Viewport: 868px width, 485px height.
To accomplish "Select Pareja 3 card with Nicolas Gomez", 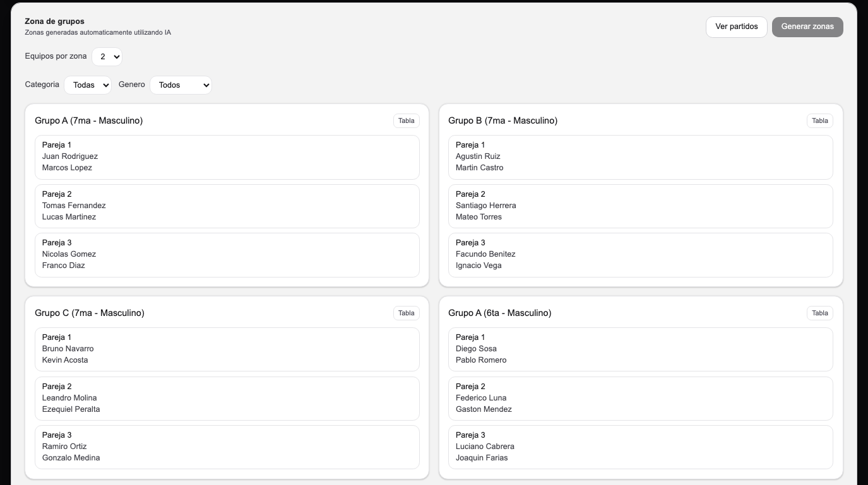I will point(227,254).
